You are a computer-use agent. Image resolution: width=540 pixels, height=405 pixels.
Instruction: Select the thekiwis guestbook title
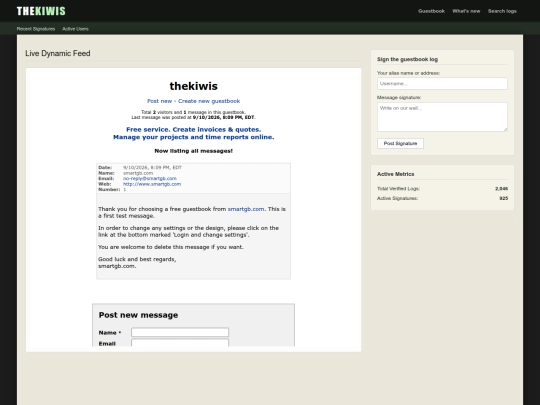[194, 86]
